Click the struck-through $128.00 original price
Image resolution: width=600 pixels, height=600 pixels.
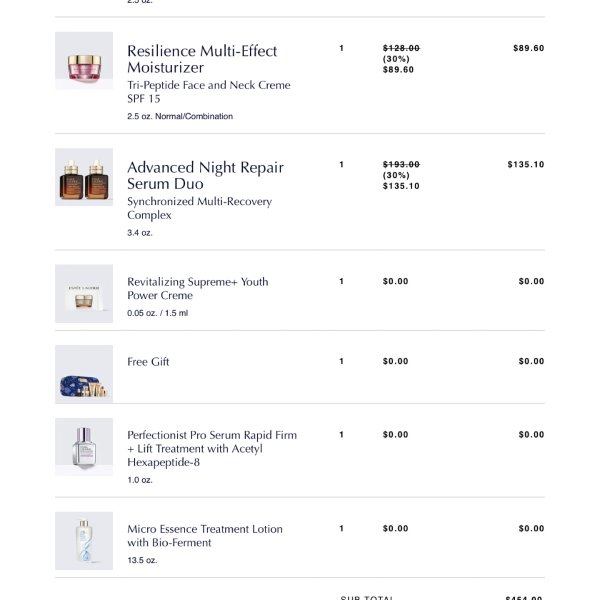tap(401, 48)
